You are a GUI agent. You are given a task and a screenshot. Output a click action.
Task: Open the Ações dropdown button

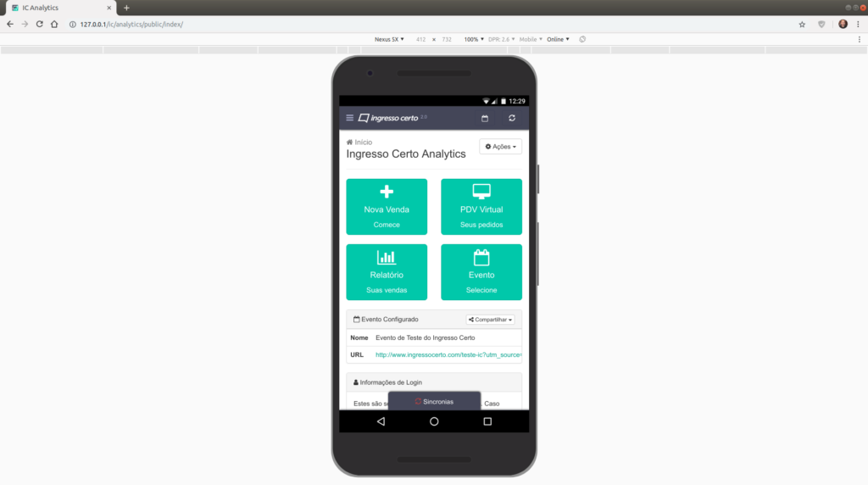pos(500,147)
